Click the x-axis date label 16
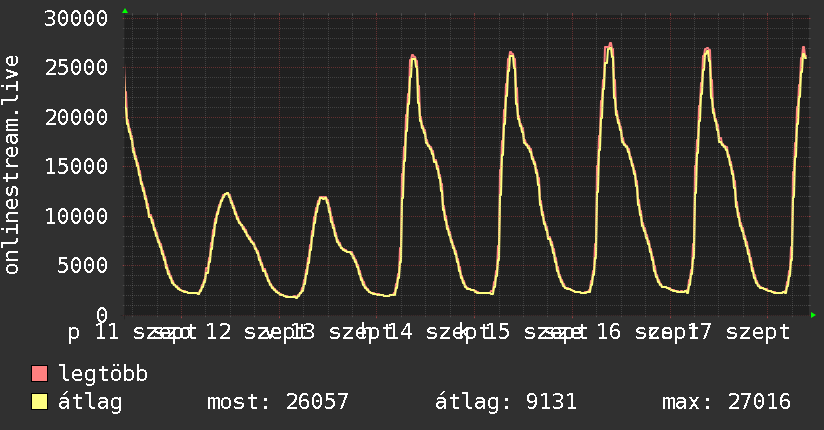Viewport: 824px width, 430px height. pyautogui.click(x=609, y=332)
